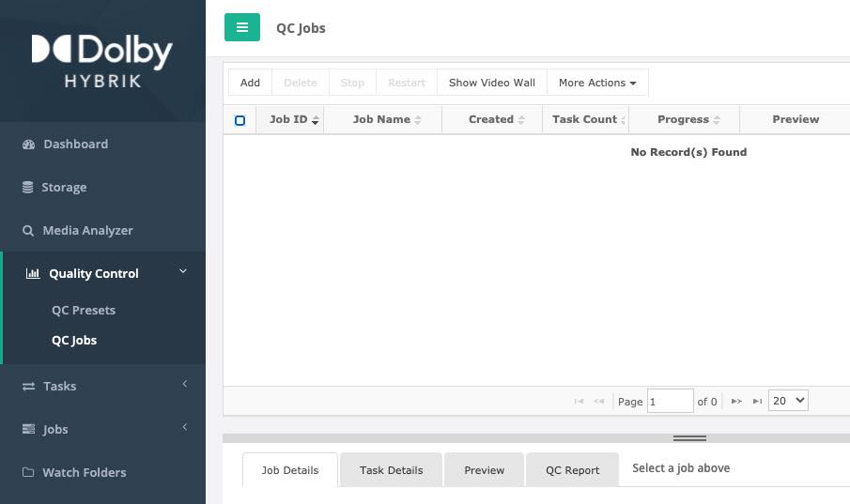Image resolution: width=850 pixels, height=504 pixels.
Task: Click the Media Analyzer magnifier icon
Action: pyautogui.click(x=28, y=230)
